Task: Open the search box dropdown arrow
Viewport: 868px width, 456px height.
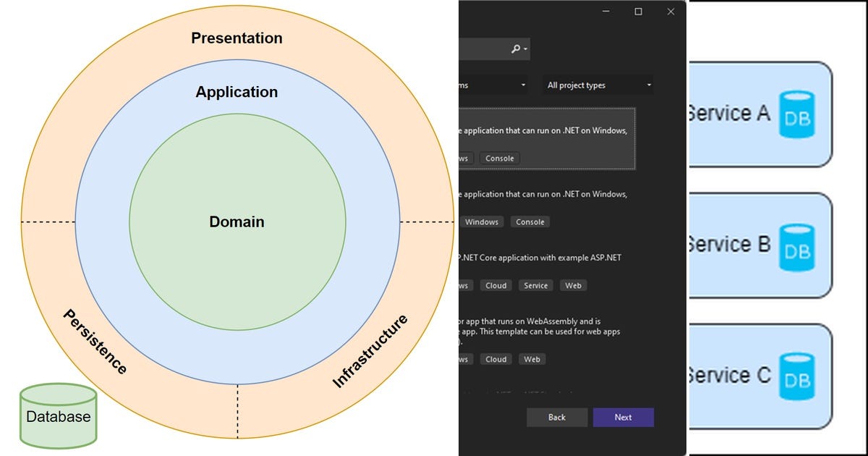Action: coord(526,49)
